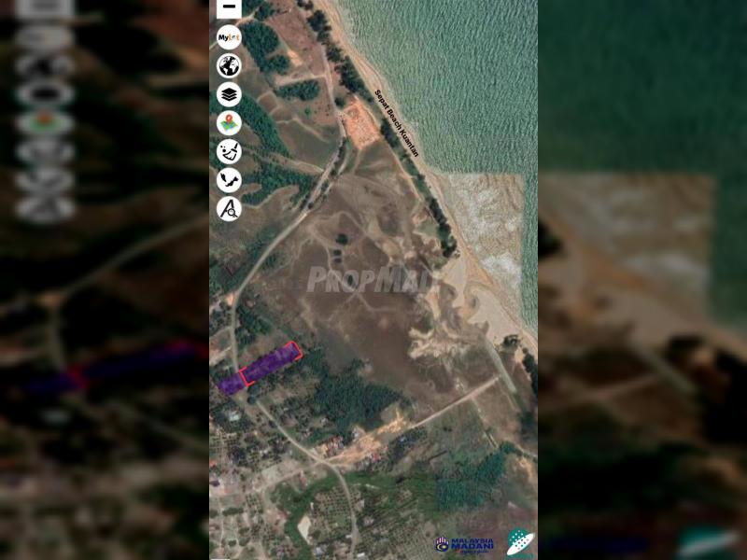
Task: Click the broom clear map icon
Action: click(x=229, y=151)
